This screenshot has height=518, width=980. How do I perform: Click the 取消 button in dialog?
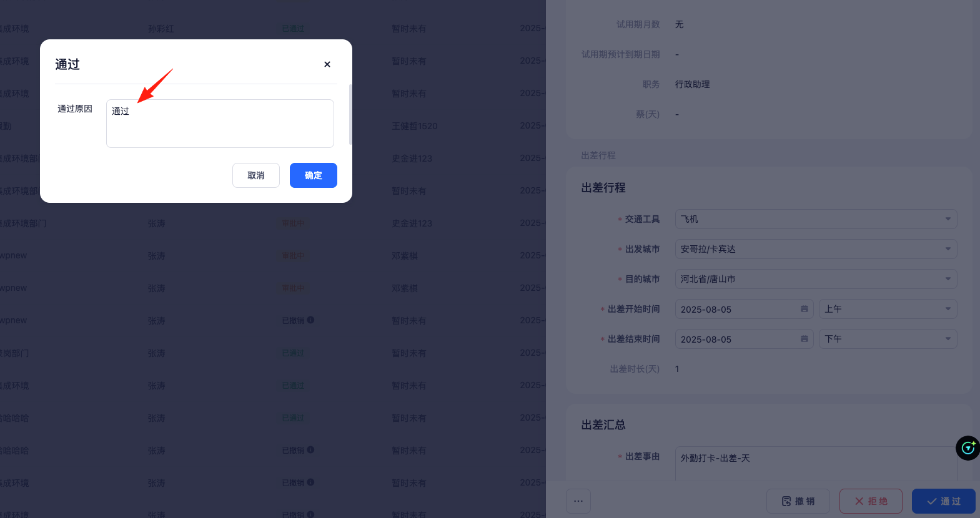[256, 175]
